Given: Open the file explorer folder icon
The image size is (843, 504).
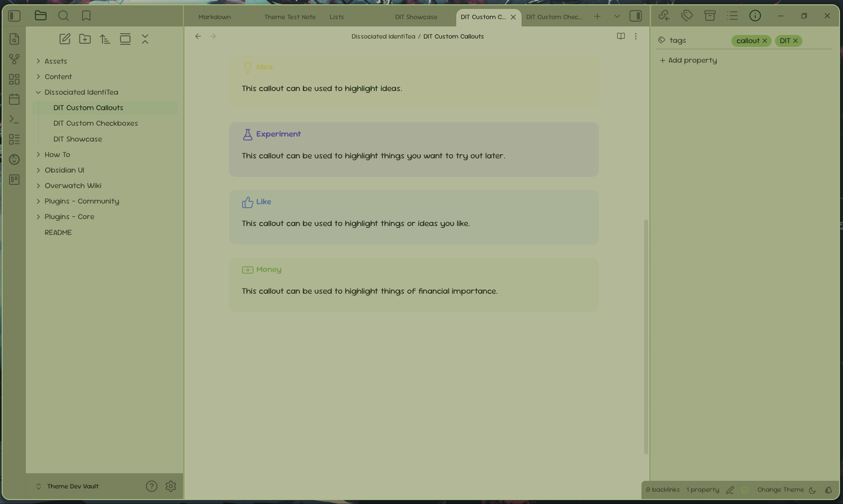Looking at the screenshot, I should tap(40, 16).
